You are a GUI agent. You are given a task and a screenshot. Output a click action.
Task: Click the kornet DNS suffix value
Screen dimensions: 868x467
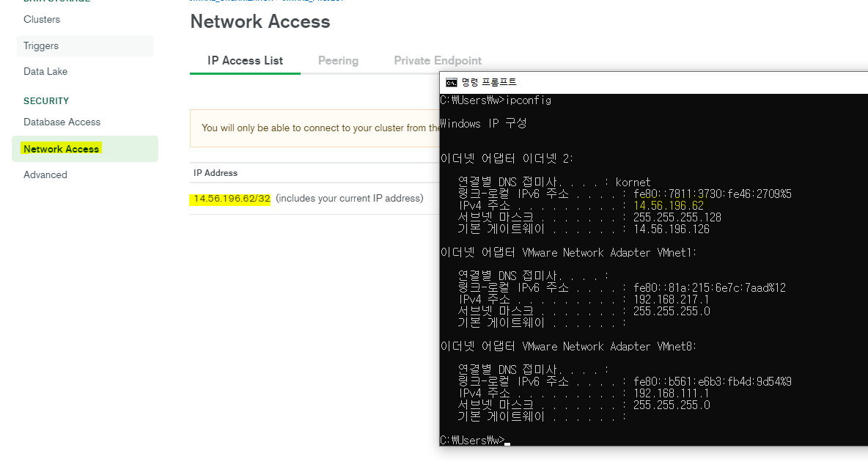(633, 183)
